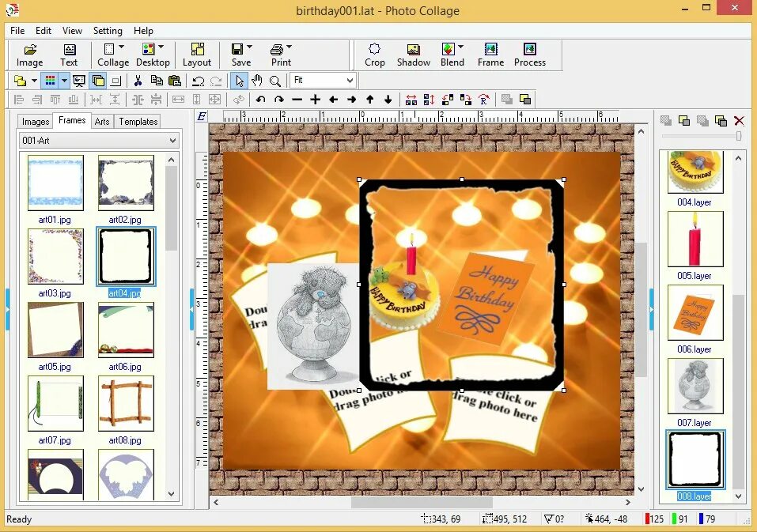757x532 pixels.
Task: Click the canvas horizontal scrollbar thumb
Action: 422,502
